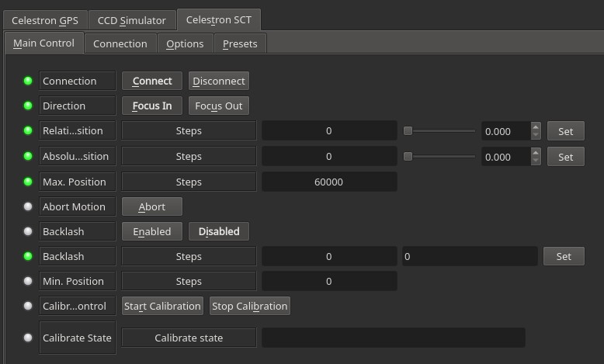The height and width of the screenshot is (364, 604).
Task: Click the Relative Position slider handle
Action: point(408,131)
